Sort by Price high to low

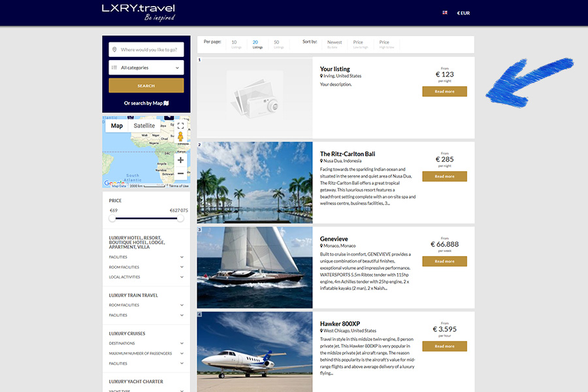387,44
